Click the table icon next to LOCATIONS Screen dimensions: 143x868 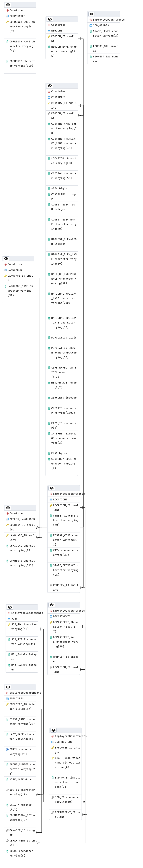(51, 500)
